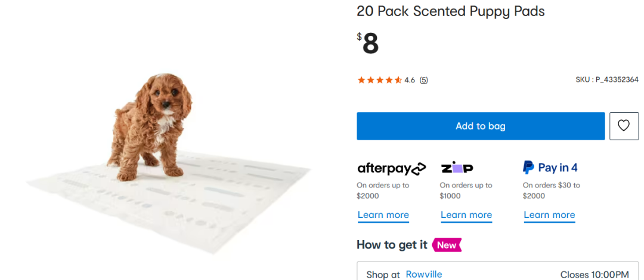The width and height of the screenshot is (644, 280).
Task: Click the PayPal Pay in 4 logo
Action: tap(550, 168)
